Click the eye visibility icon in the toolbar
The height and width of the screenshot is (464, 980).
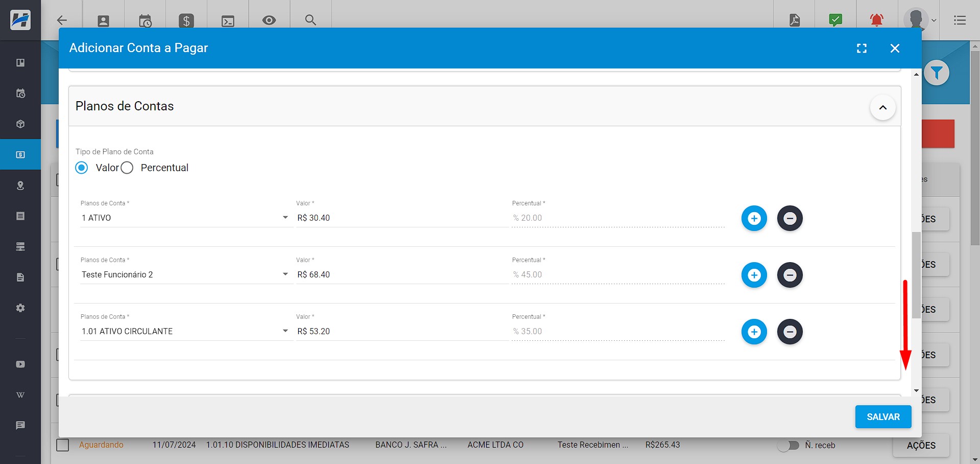tap(269, 20)
